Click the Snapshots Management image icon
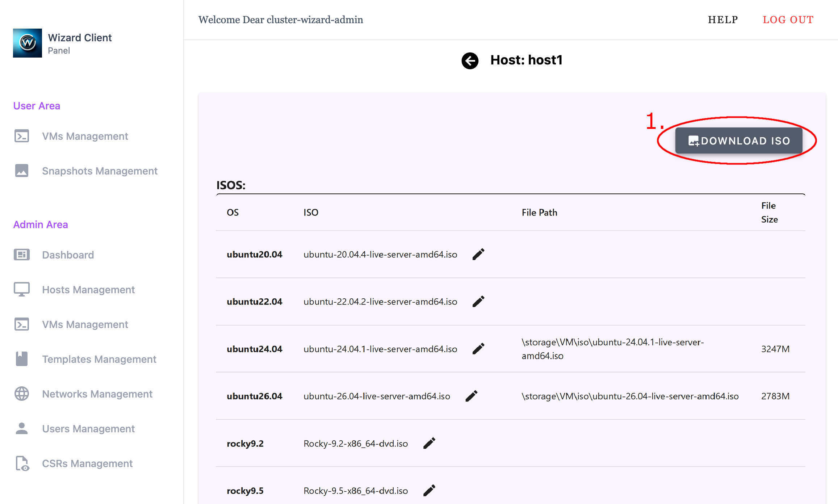This screenshot has width=838, height=504. click(x=22, y=171)
